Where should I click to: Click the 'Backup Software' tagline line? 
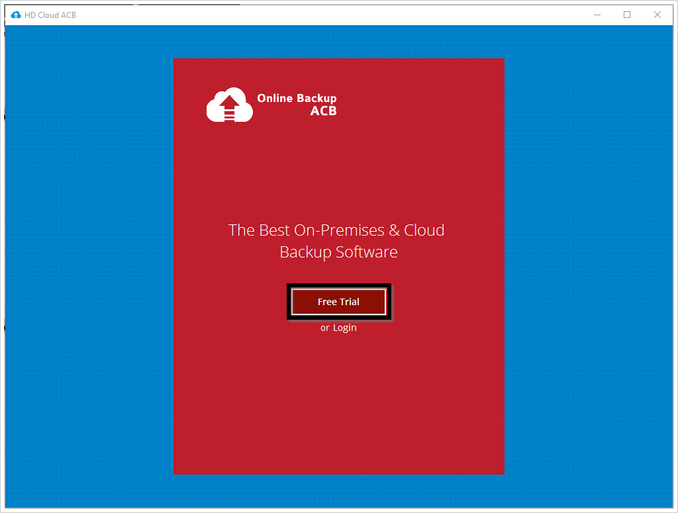[x=339, y=252]
